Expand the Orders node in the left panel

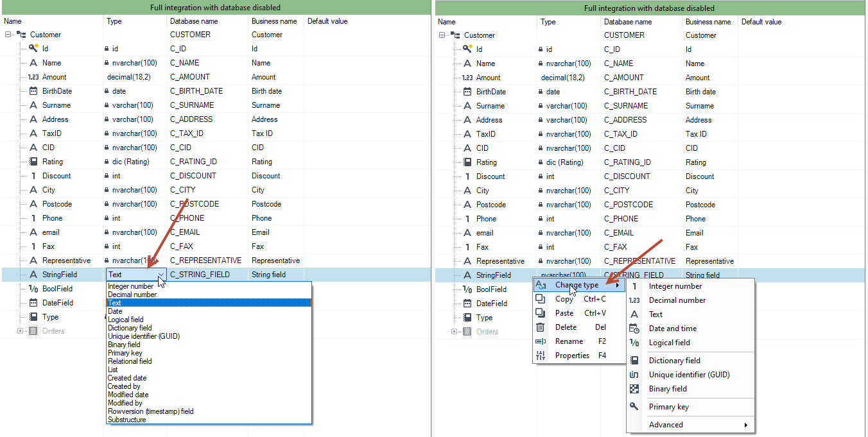21,331
